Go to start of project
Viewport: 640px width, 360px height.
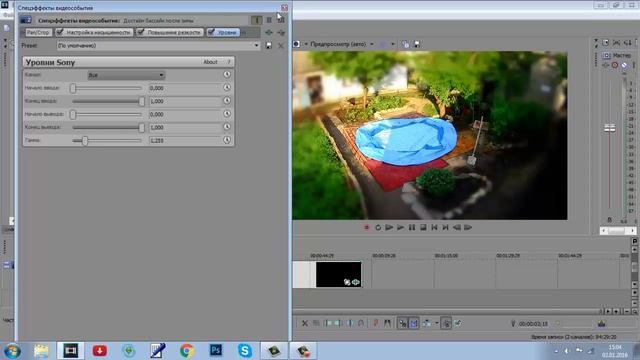(434, 227)
